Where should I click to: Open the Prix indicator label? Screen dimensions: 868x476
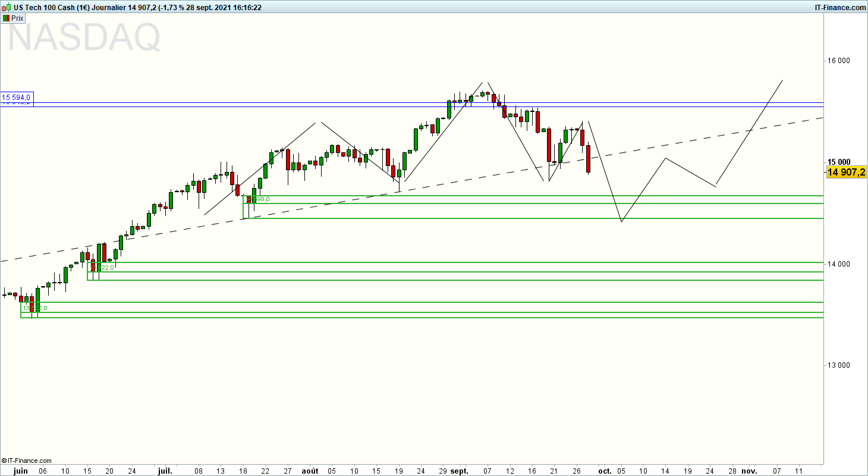coord(17,18)
